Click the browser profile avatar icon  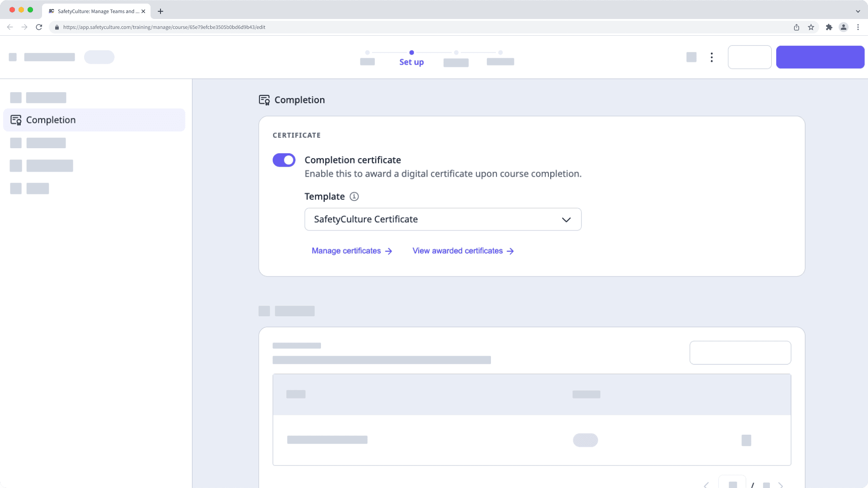point(844,27)
